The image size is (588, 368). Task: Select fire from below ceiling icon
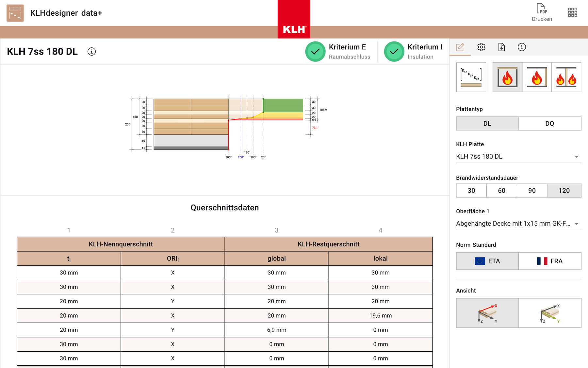(507, 77)
